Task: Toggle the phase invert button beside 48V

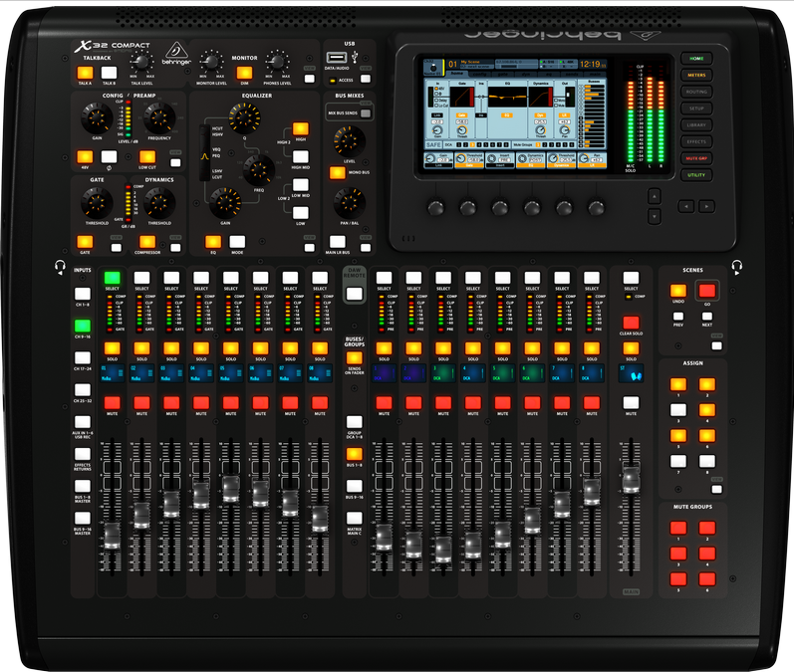Action: (109, 157)
